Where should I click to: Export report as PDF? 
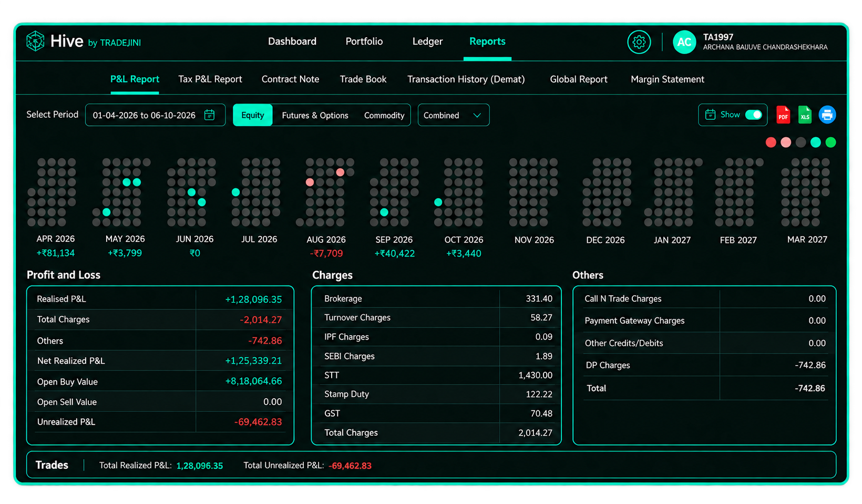(783, 115)
